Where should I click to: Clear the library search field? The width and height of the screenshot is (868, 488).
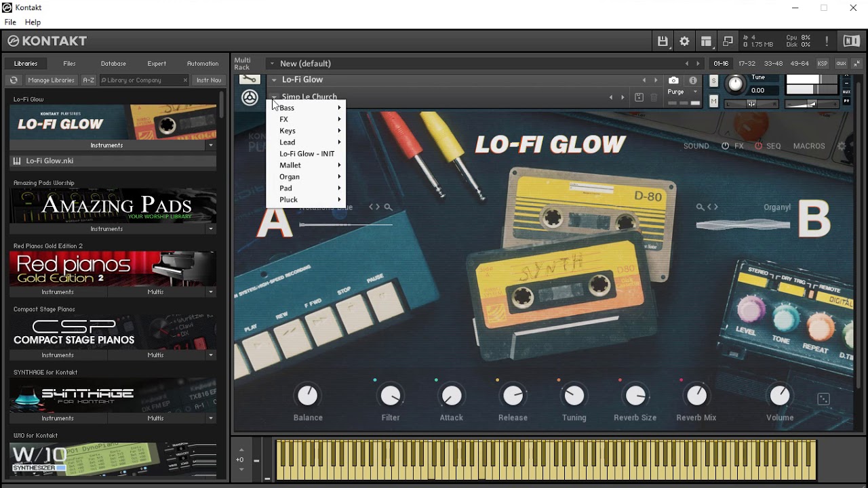coord(185,80)
